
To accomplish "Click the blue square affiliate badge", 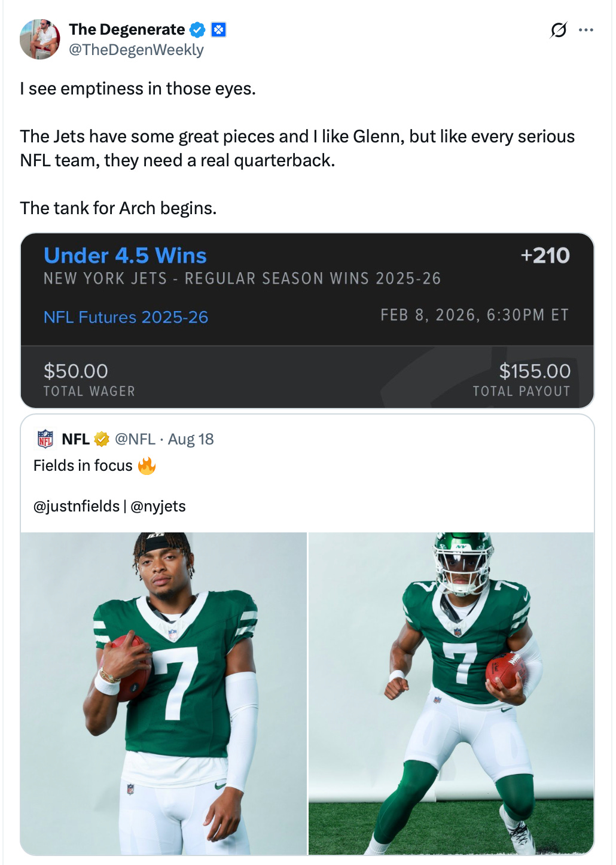I will (x=219, y=29).
